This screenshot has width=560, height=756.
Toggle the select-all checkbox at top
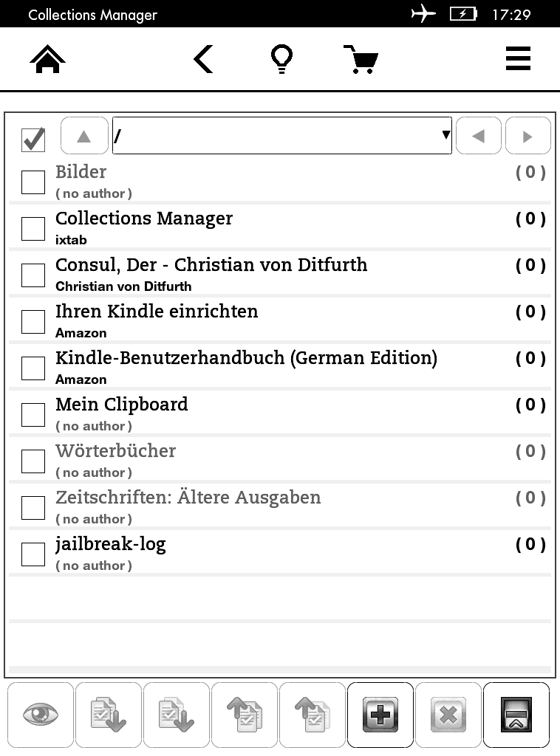(33, 140)
